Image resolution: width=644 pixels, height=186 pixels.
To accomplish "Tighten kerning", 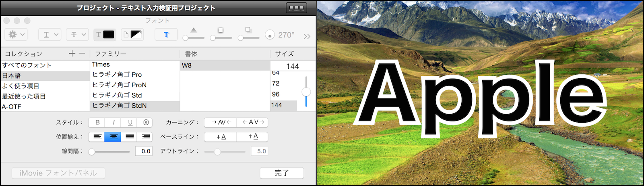I will 220,122.
